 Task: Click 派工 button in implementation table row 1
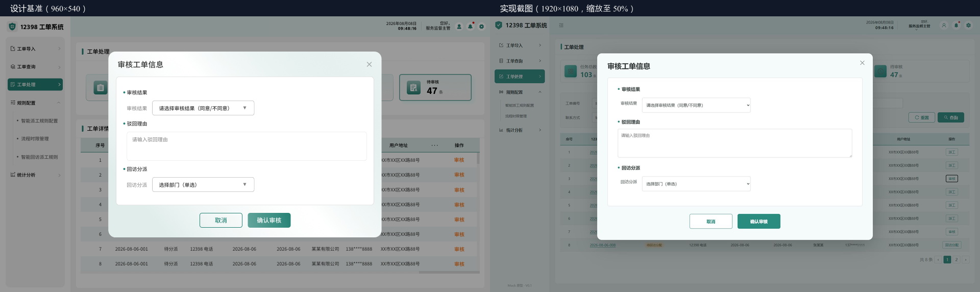click(952, 152)
